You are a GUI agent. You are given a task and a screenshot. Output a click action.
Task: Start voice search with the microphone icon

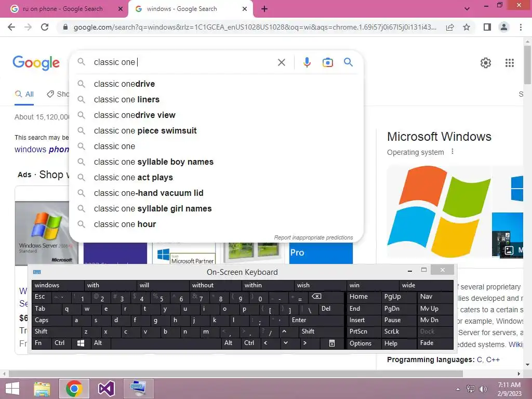tap(307, 62)
